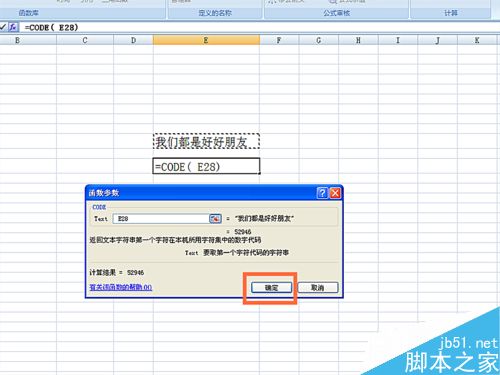
Task: Click the collapse dialog range selector icon
Action: [215, 219]
